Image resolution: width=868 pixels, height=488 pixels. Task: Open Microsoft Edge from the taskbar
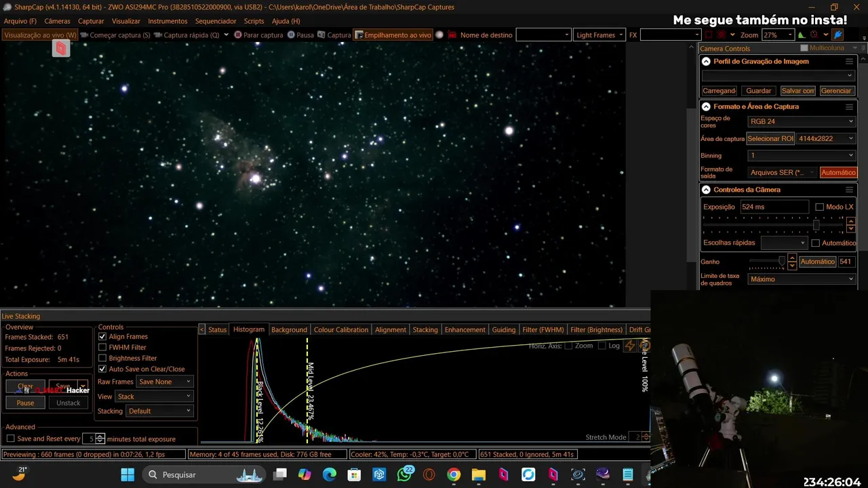click(x=329, y=474)
